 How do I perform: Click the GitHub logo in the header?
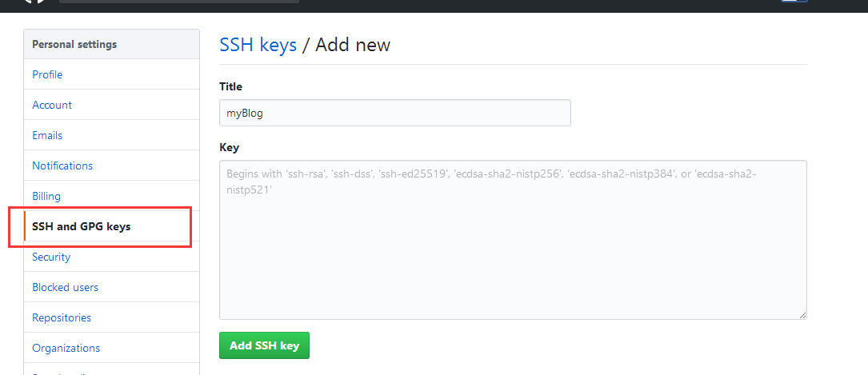(x=34, y=2)
